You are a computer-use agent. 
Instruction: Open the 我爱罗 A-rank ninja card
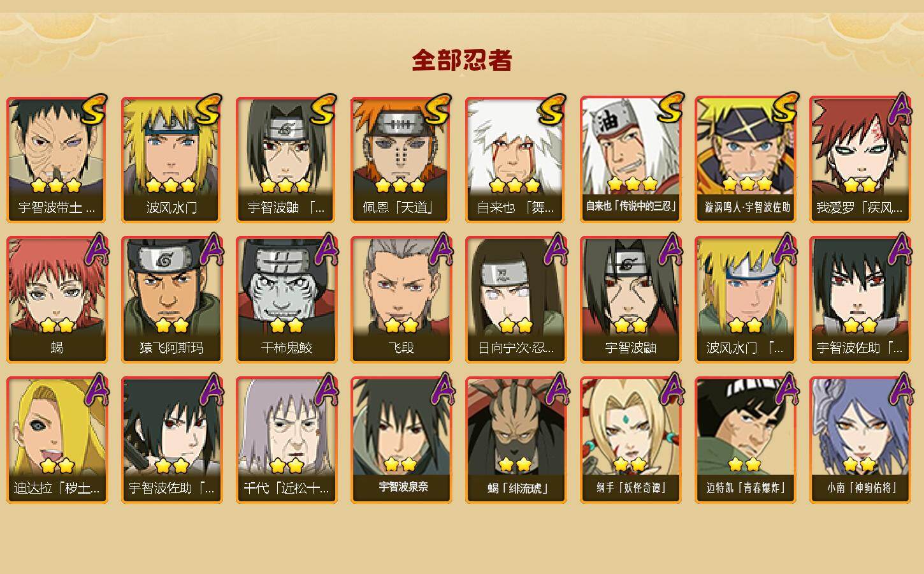(860, 159)
